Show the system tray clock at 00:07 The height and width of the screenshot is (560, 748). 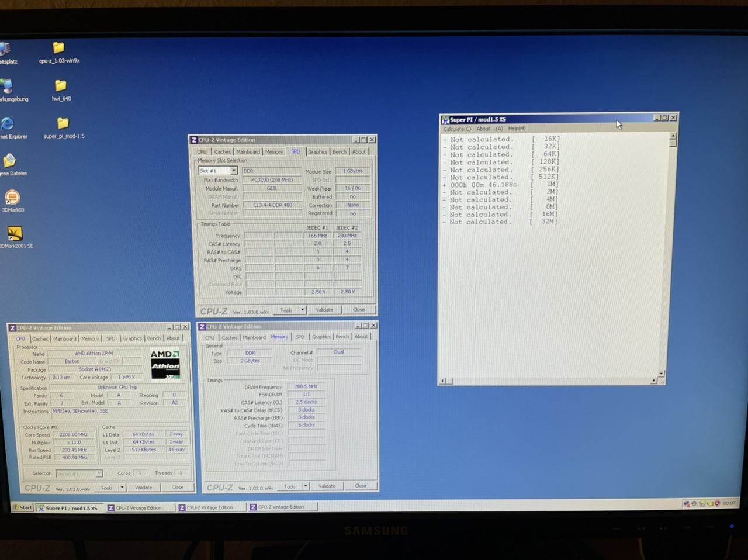[729, 503]
